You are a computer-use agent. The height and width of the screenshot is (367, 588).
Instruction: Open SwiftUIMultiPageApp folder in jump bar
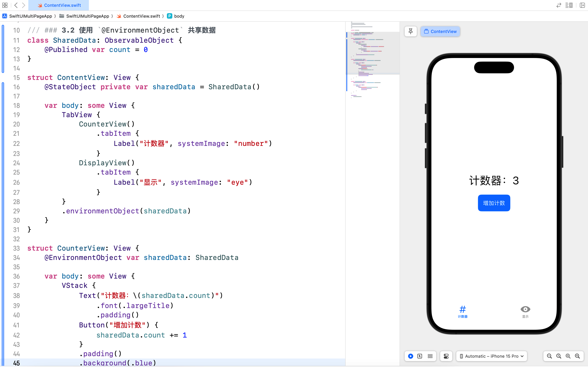[84, 16]
